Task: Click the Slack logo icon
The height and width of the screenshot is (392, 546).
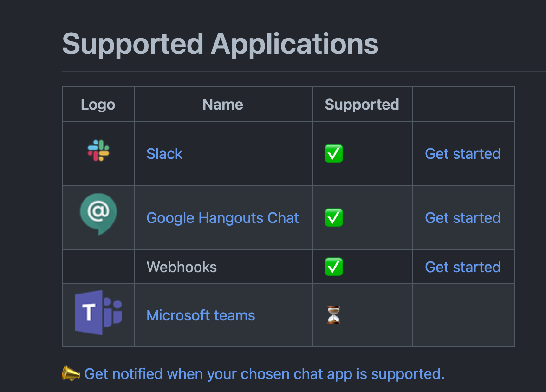Action: [98, 150]
